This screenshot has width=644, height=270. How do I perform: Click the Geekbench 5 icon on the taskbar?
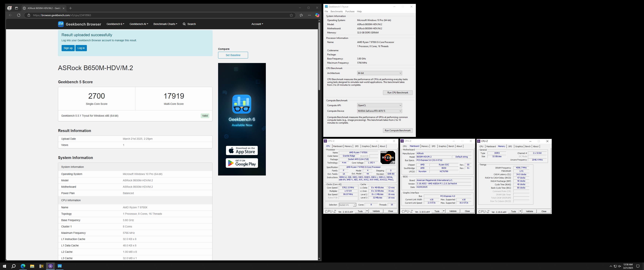tap(60, 266)
